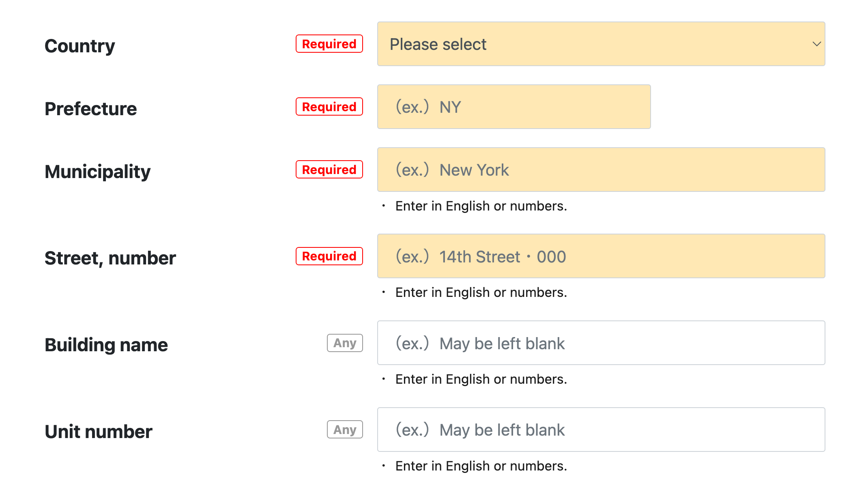Click the Street, number label
The height and width of the screenshot is (492, 868).
coord(110,258)
